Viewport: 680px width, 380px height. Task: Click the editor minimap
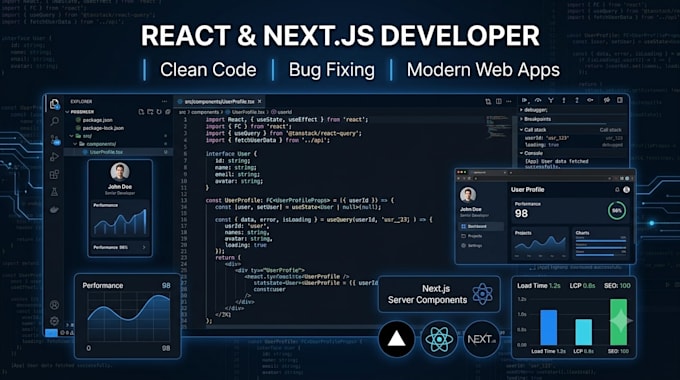click(498, 127)
